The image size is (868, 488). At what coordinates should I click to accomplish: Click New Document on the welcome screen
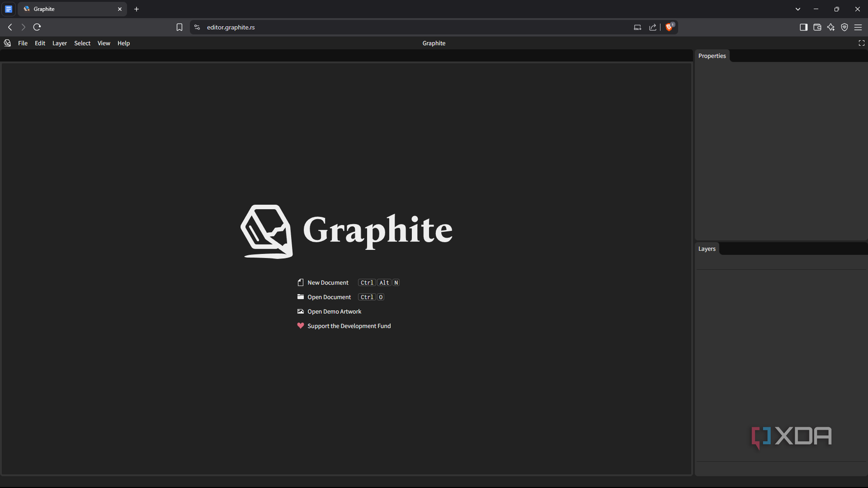tap(328, 283)
